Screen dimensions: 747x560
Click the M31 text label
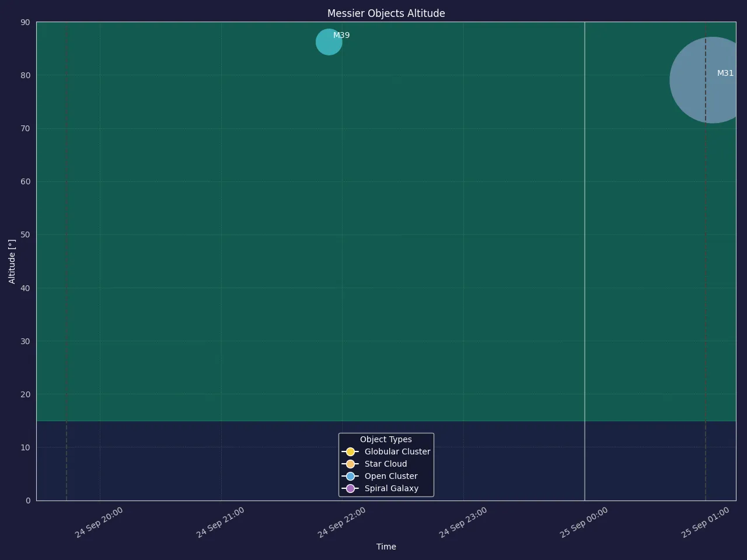tap(725, 73)
